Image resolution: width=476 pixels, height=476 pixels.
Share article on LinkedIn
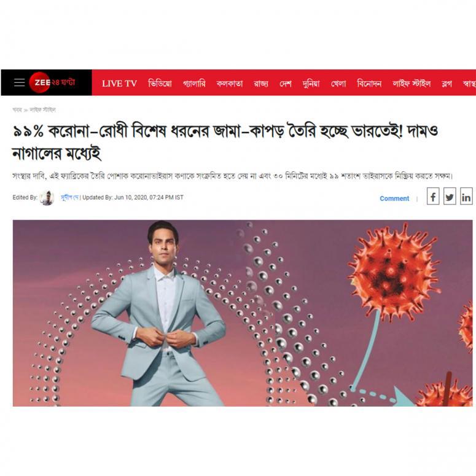point(466,198)
